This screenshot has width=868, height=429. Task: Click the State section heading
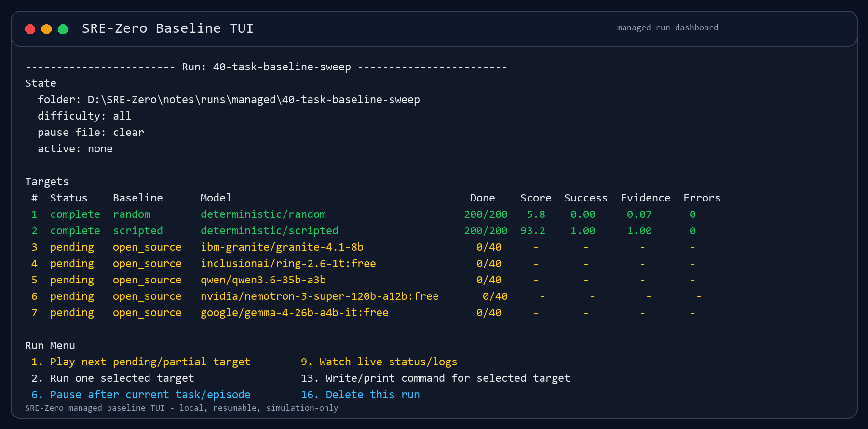[x=41, y=83]
